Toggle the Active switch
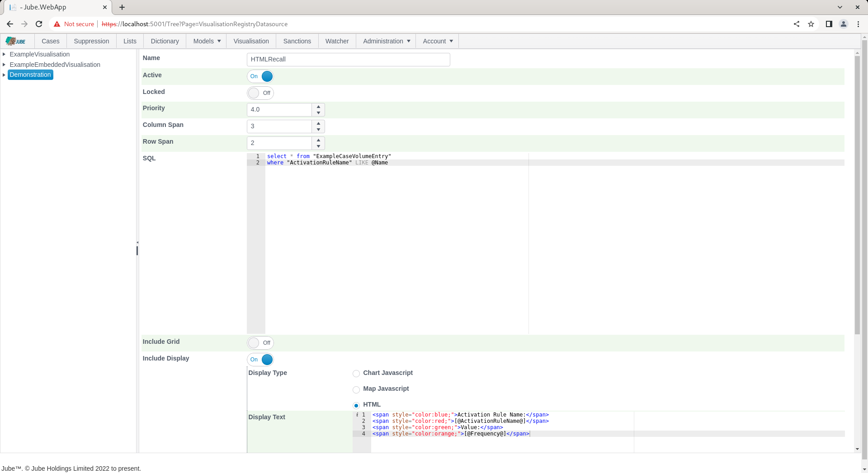868x473 pixels. pyautogui.click(x=260, y=76)
